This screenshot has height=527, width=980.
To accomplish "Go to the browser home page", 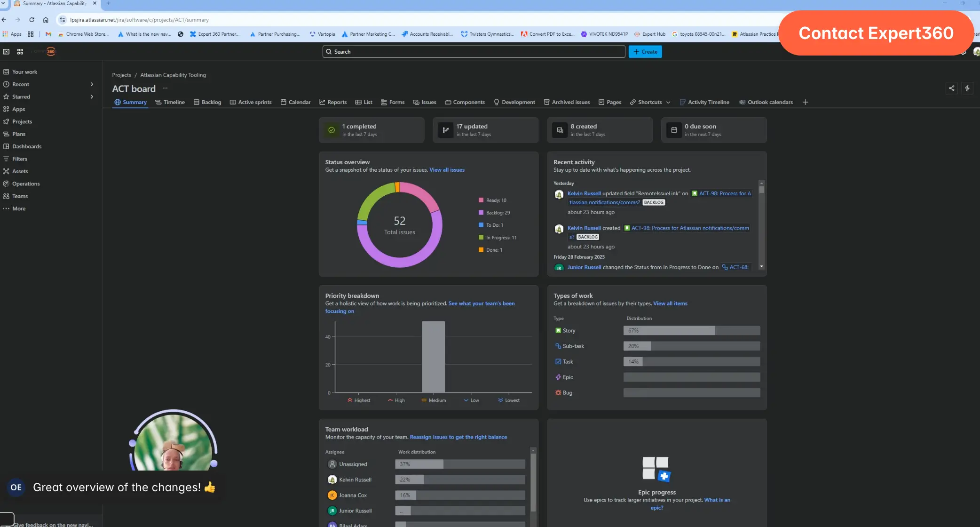I will (46, 20).
